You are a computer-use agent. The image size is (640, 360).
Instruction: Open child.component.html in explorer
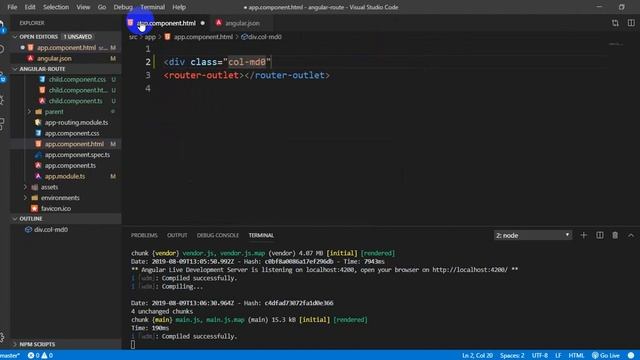coord(77,90)
